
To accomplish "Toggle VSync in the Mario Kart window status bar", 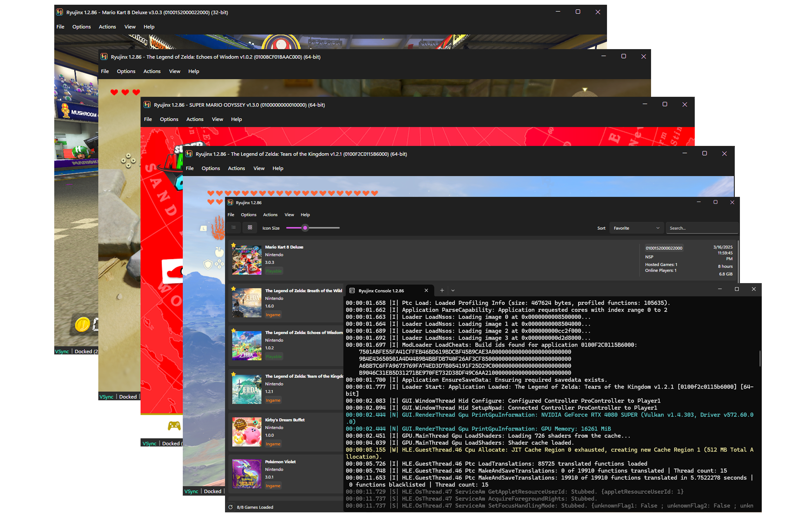I will coord(62,352).
